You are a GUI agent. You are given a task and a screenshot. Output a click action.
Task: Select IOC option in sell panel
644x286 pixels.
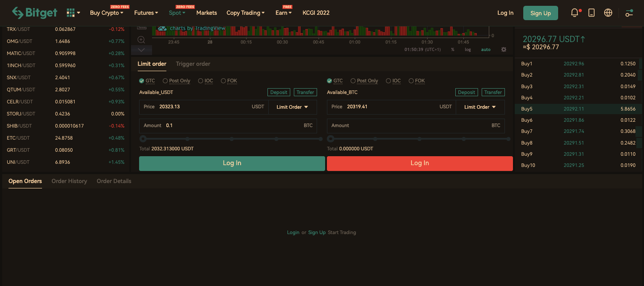[393, 81]
